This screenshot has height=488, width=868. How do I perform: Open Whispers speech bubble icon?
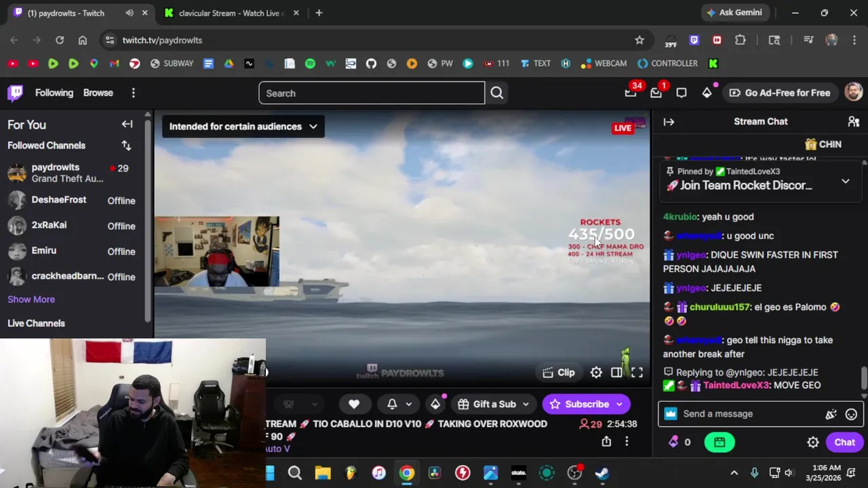[682, 93]
